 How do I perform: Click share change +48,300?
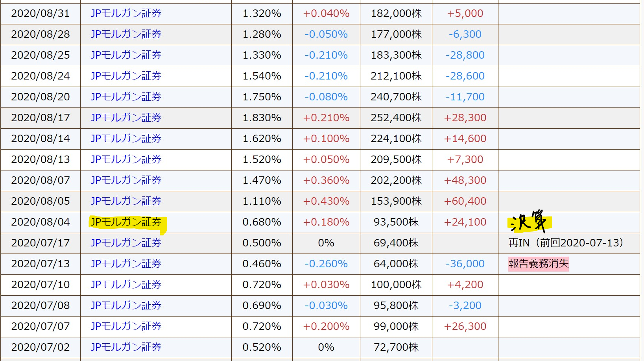(465, 180)
